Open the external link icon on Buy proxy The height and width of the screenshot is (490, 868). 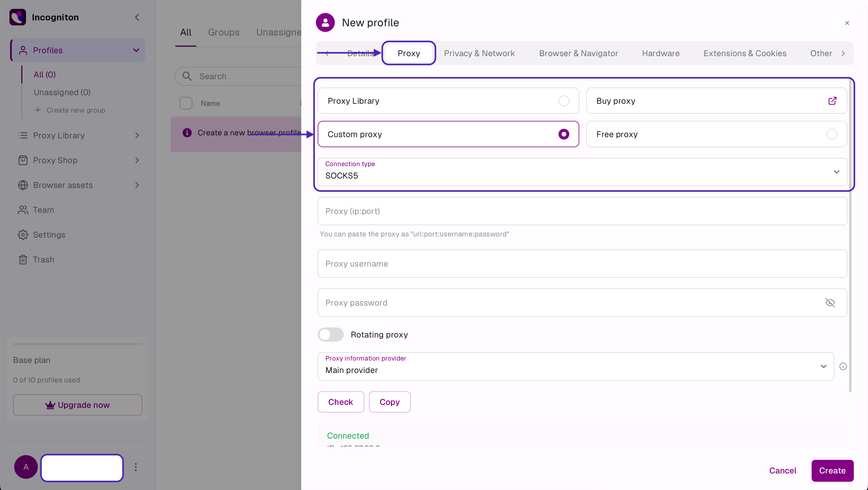832,101
